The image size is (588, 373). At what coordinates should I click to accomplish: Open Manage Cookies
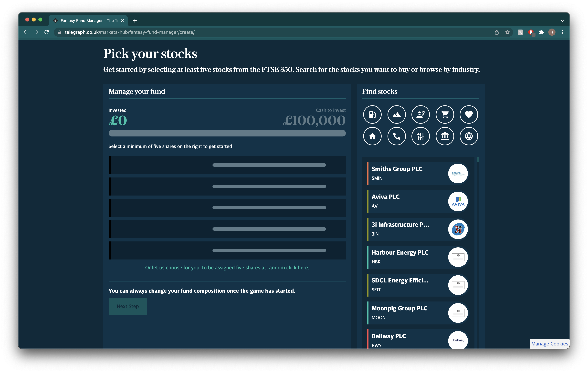(x=549, y=344)
